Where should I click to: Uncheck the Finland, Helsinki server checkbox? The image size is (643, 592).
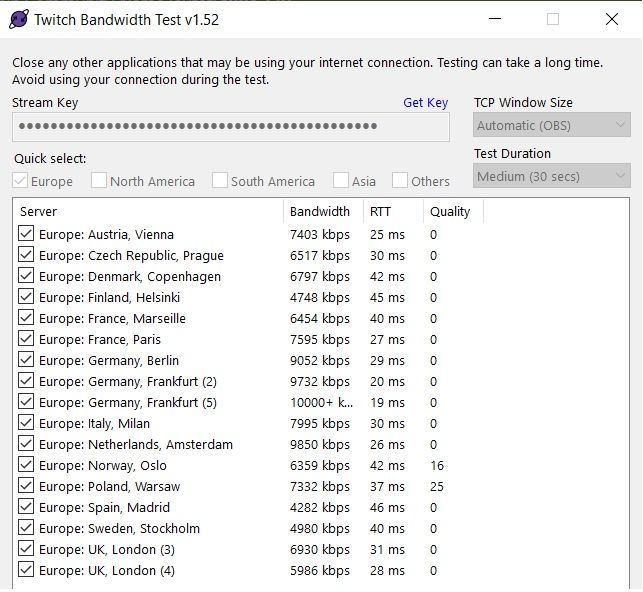pyautogui.click(x=26, y=296)
